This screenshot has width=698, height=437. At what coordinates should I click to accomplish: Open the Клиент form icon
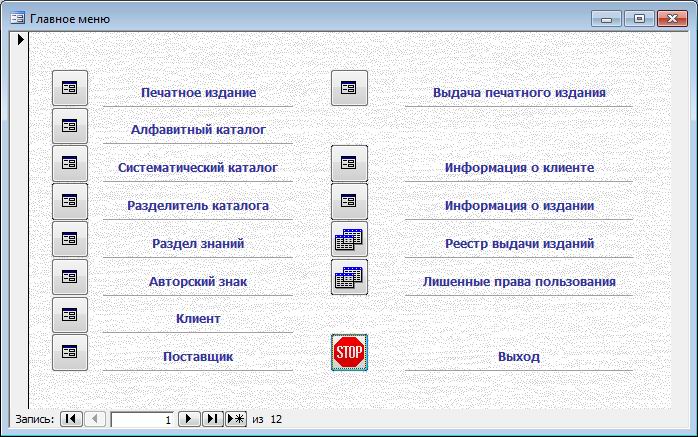coord(69,314)
